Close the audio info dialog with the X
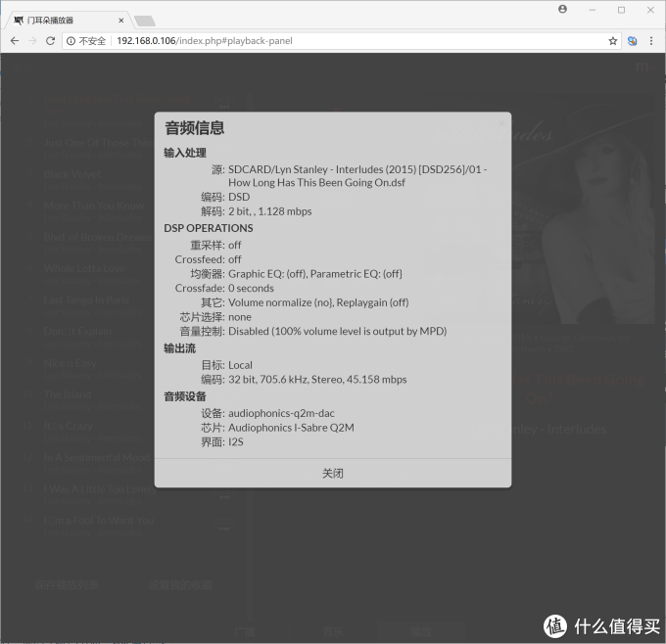Viewport: 666px width, 644px height. click(501, 123)
